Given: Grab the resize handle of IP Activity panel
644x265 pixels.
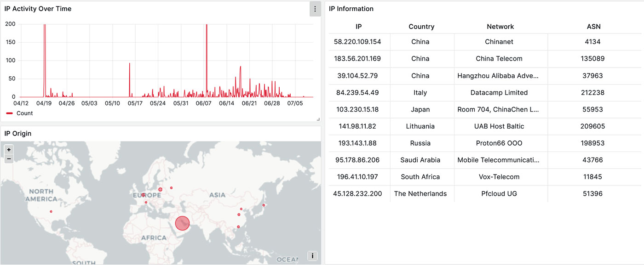Looking at the screenshot, I should pyautogui.click(x=318, y=119).
